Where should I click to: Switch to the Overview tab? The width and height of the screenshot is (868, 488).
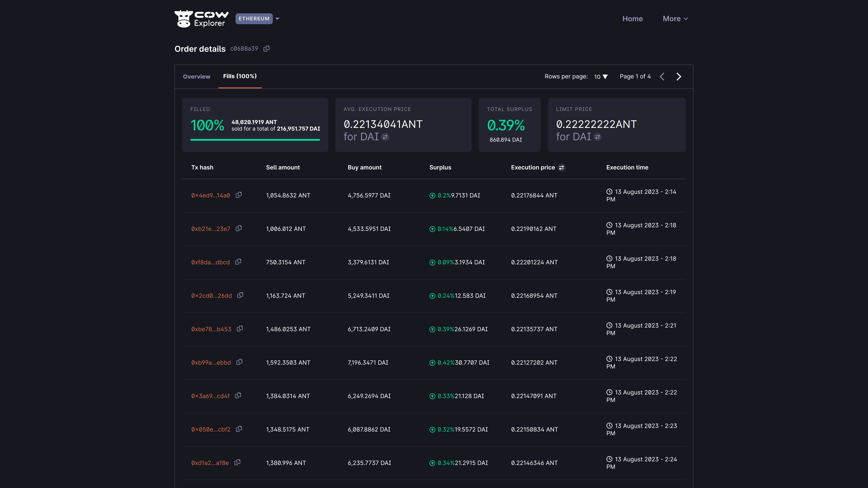(196, 77)
